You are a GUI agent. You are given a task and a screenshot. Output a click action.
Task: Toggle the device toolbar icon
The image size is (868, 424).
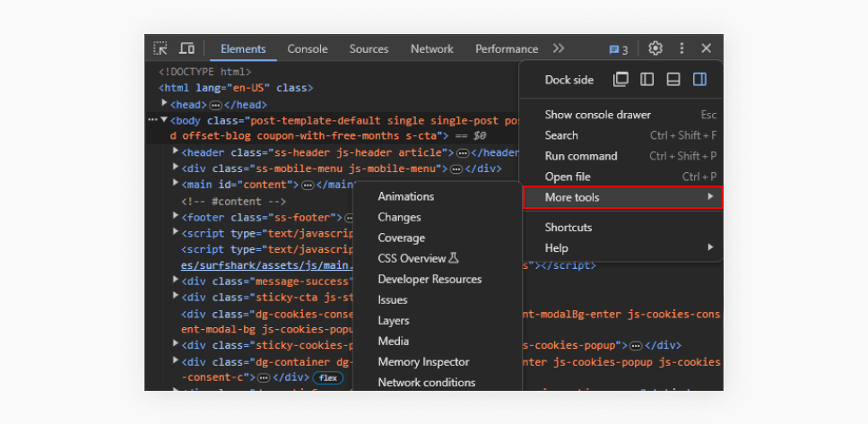[187, 48]
